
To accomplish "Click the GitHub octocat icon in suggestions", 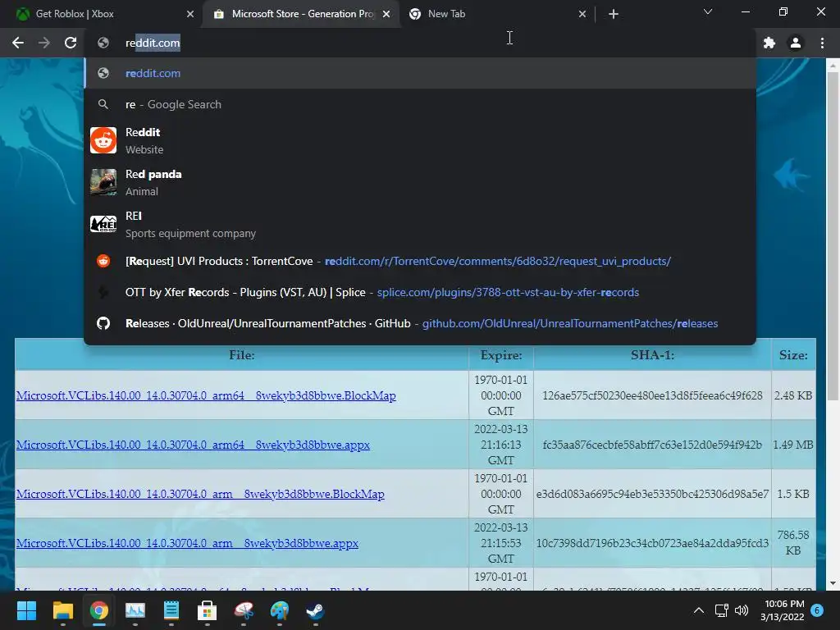I will (103, 323).
